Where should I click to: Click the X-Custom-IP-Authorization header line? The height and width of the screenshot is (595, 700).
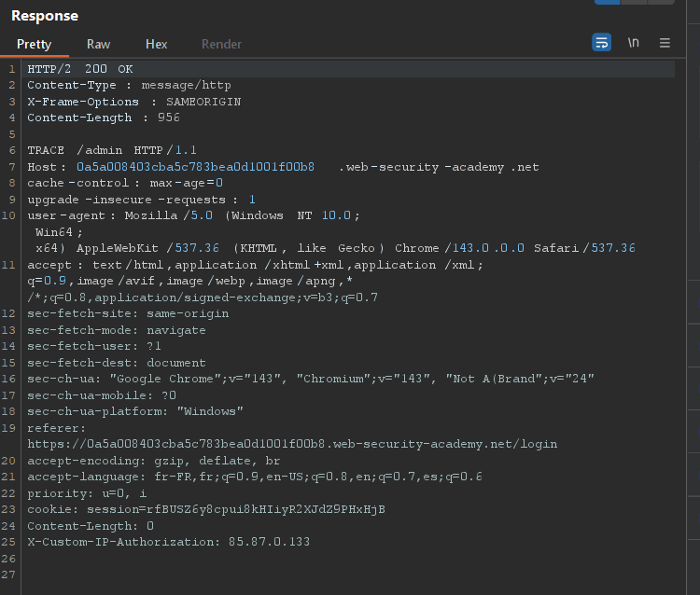[168, 542]
